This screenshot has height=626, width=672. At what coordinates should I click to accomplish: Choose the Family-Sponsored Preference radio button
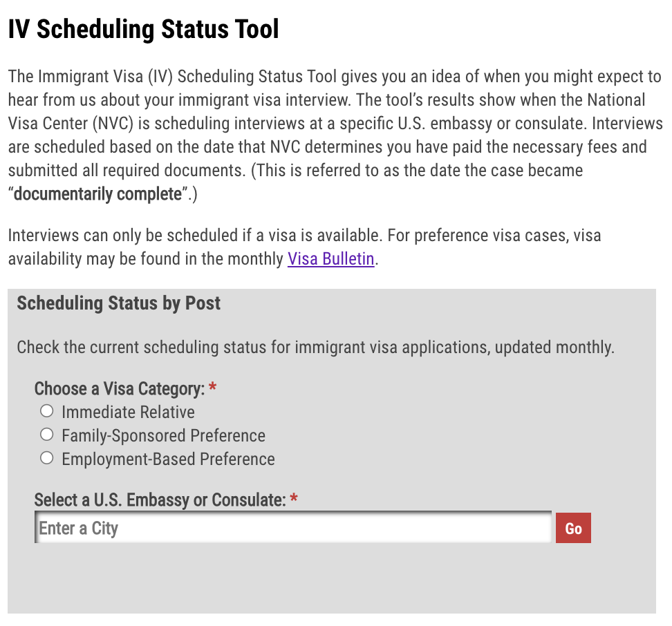(x=46, y=435)
